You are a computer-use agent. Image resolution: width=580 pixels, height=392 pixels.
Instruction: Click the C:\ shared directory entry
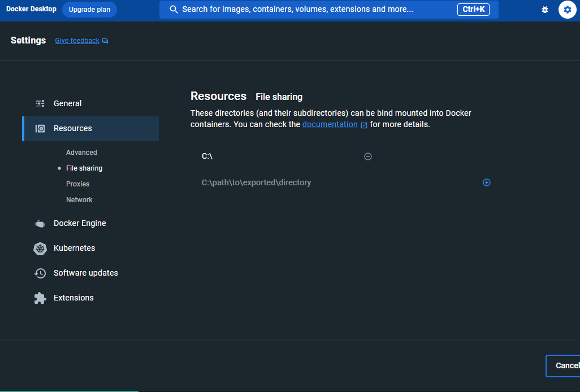pyautogui.click(x=207, y=156)
